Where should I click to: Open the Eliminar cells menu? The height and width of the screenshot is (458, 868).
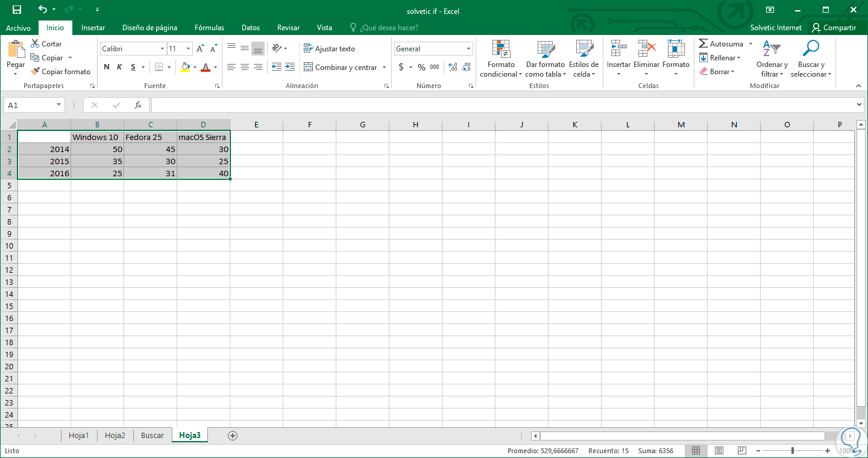pyautogui.click(x=646, y=59)
